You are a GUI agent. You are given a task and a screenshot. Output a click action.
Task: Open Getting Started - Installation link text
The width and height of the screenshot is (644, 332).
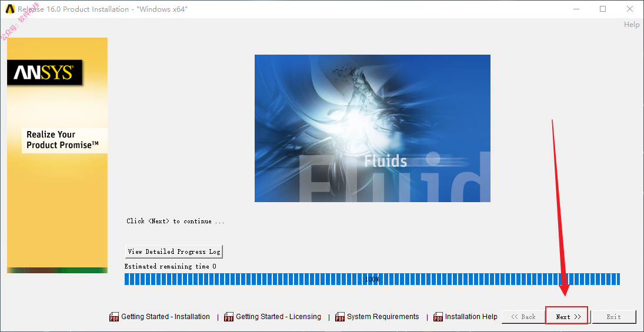coord(165,316)
